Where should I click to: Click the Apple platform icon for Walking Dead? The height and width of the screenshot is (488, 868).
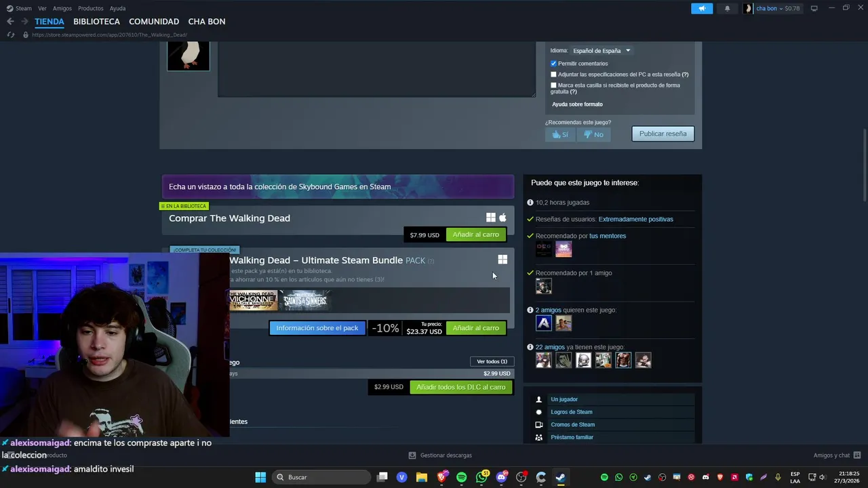click(x=502, y=218)
